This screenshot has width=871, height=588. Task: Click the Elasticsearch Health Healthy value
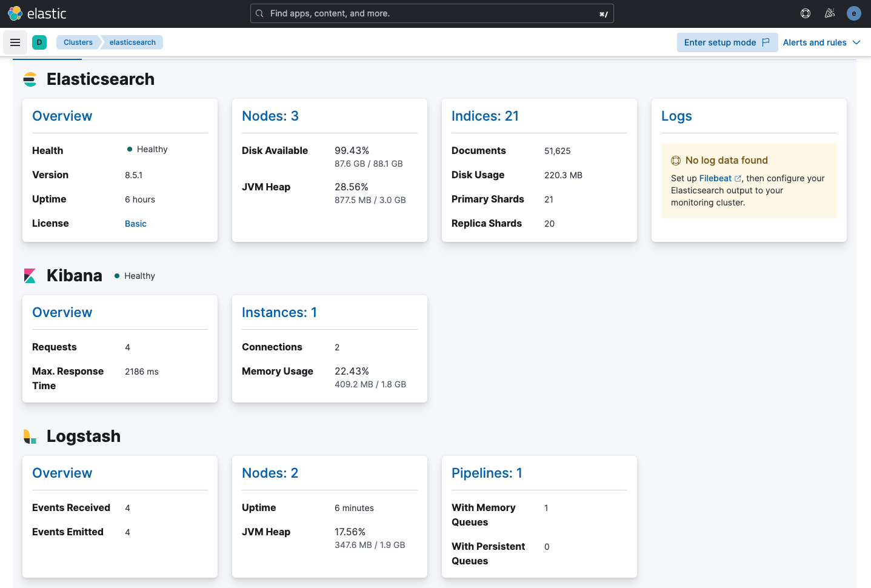[147, 149]
